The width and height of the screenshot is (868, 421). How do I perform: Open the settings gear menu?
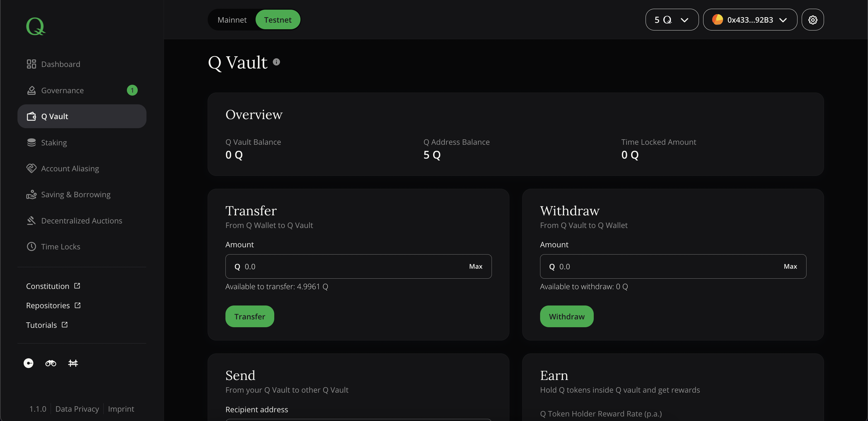pos(813,20)
